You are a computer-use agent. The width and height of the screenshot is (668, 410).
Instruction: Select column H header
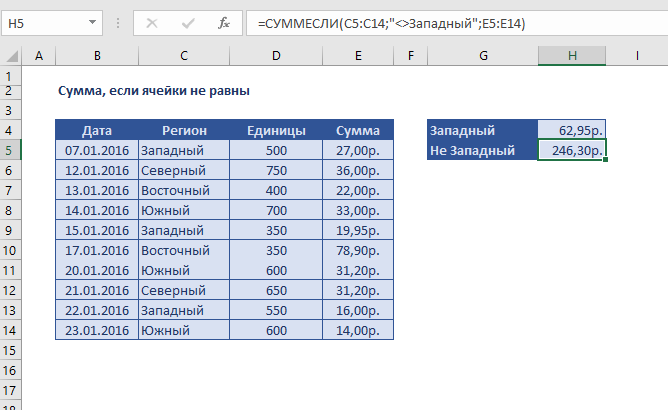(572, 56)
